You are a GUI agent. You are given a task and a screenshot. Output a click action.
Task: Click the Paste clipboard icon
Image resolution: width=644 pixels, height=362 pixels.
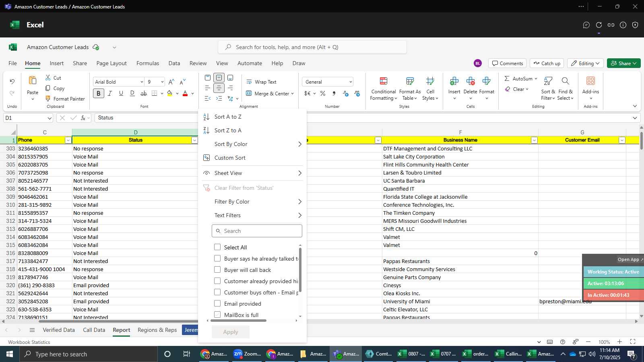[33, 80]
